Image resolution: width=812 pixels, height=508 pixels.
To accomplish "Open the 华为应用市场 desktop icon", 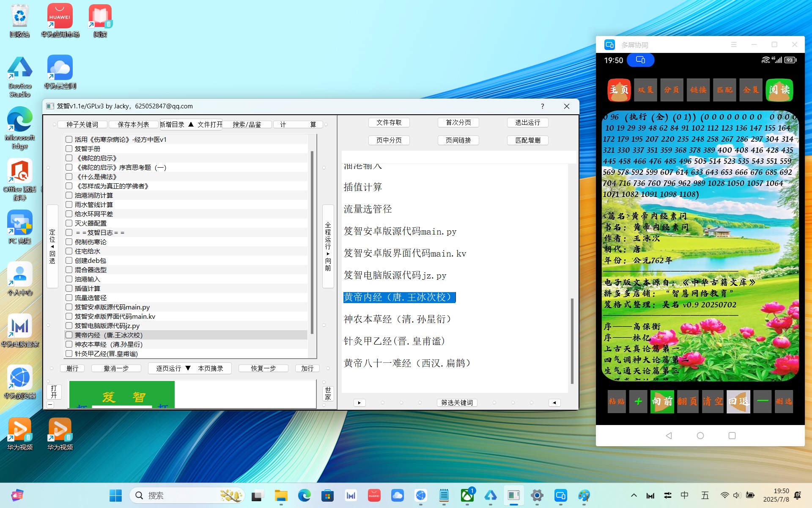I will pos(60,21).
